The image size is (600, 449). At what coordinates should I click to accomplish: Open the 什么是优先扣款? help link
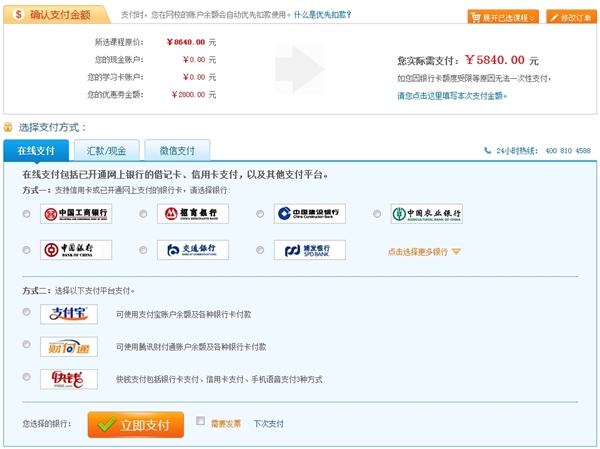[x=326, y=16]
